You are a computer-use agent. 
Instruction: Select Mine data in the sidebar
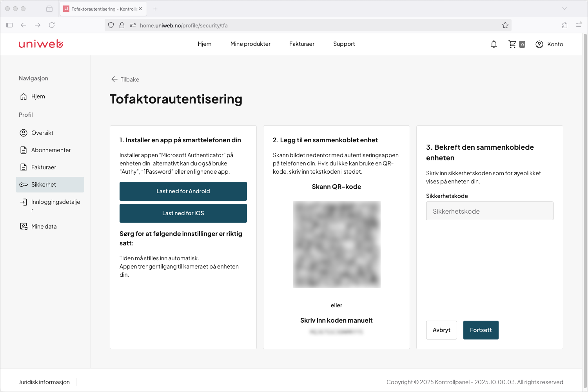[x=50, y=227]
